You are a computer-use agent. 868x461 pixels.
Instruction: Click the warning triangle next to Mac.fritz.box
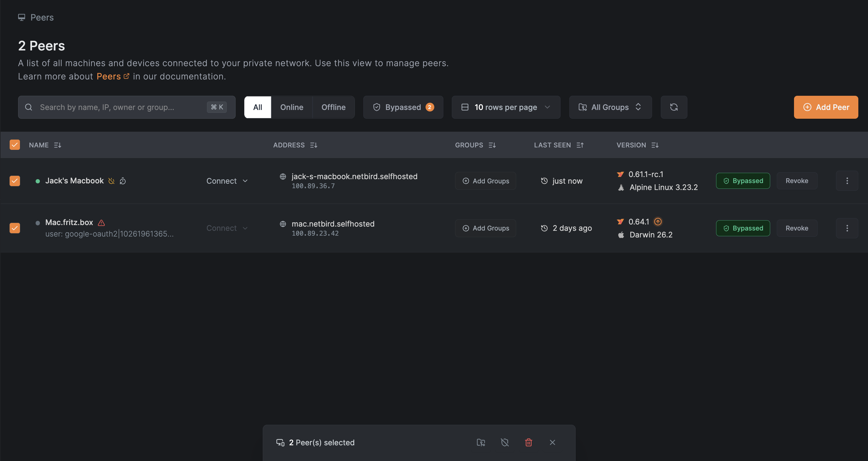click(101, 223)
